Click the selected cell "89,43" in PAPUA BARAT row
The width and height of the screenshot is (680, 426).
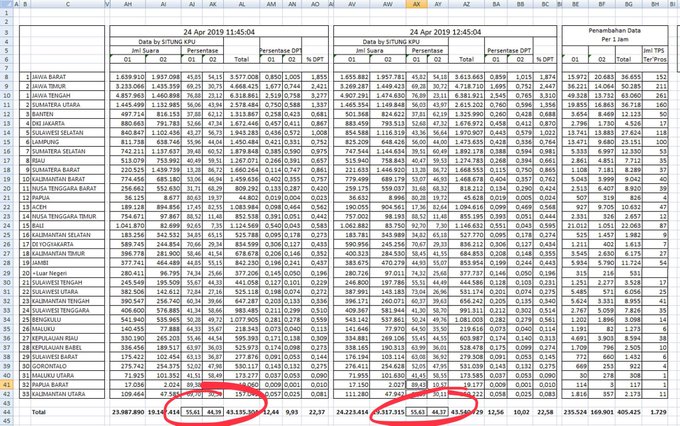(x=416, y=384)
